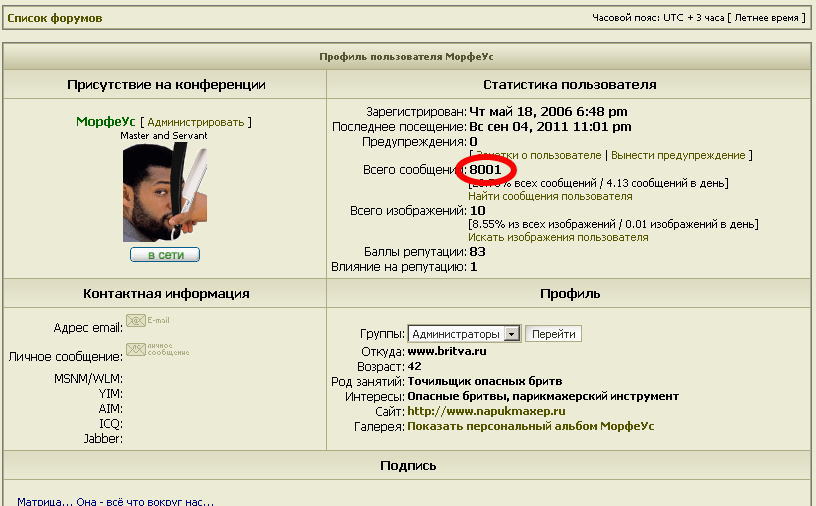
Task: Click the 'www.britva.ru' location text
Action: 447,352
